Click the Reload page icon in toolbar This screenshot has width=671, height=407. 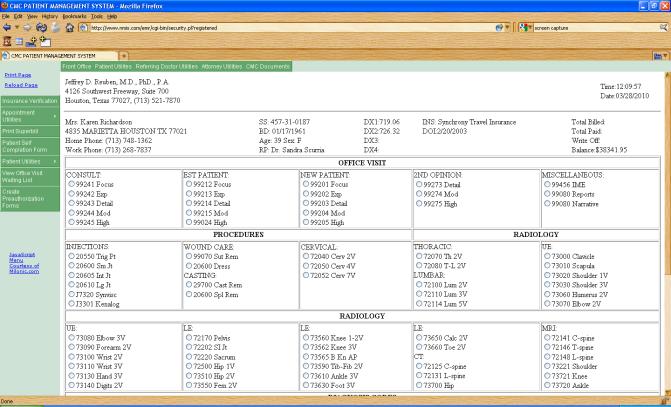tap(41, 27)
